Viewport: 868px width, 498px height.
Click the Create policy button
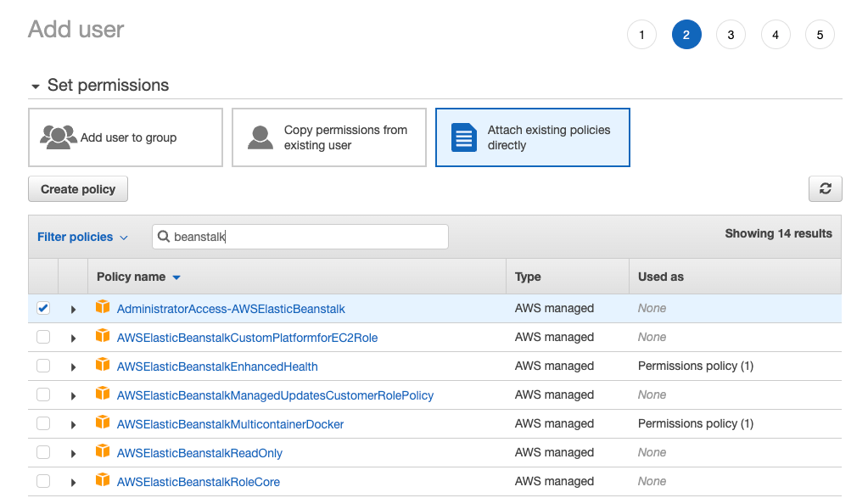point(78,188)
